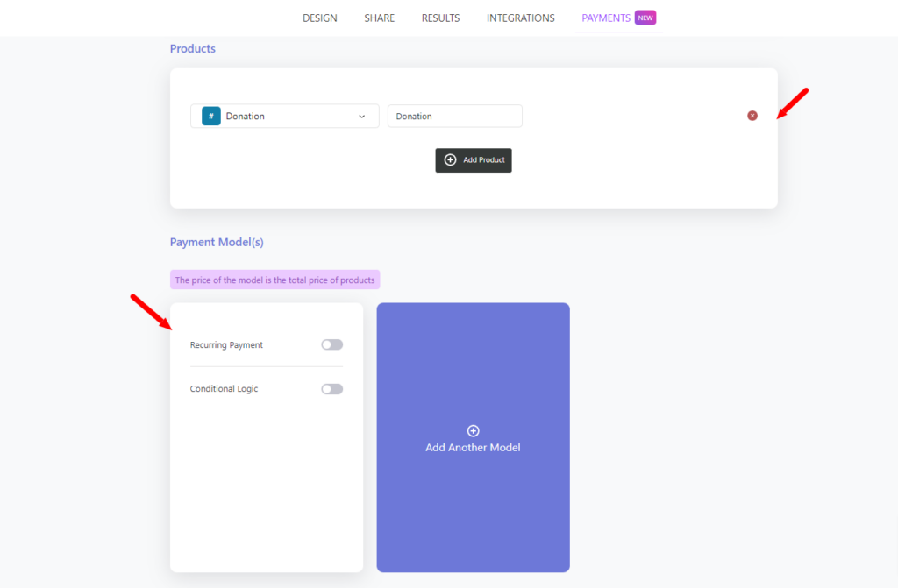This screenshot has height=588, width=898.
Task: Click the Payment Model(s) heading
Action: tap(217, 242)
